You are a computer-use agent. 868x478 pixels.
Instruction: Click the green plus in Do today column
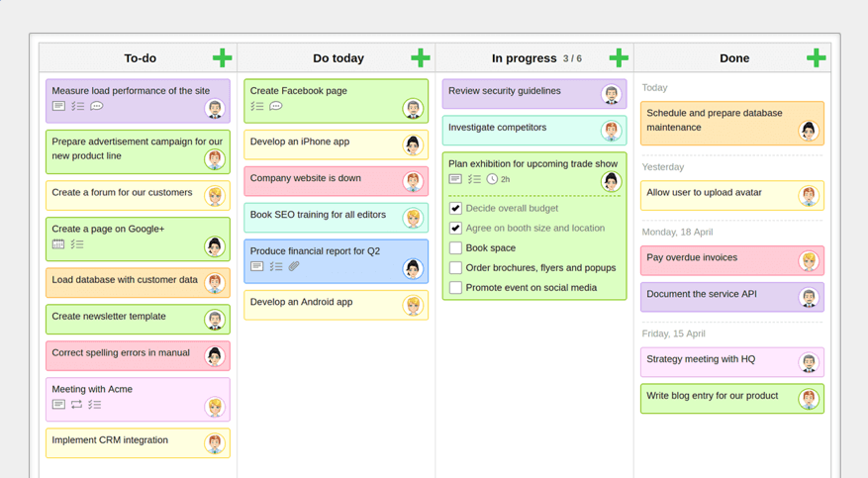pyautogui.click(x=420, y=58)
